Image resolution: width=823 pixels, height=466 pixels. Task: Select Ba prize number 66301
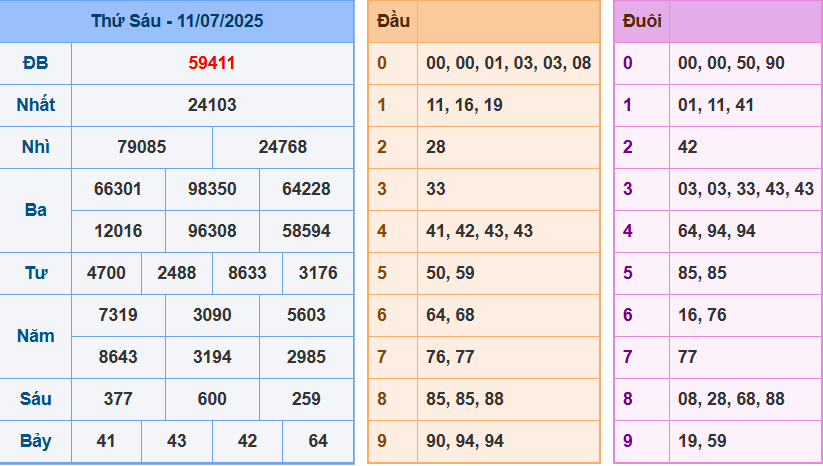(x=118, y=189)
